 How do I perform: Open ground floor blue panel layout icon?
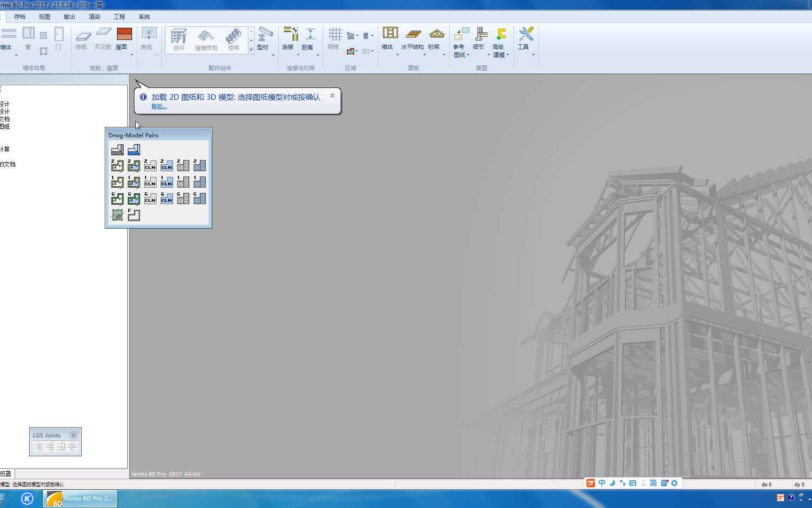[200, 198]
